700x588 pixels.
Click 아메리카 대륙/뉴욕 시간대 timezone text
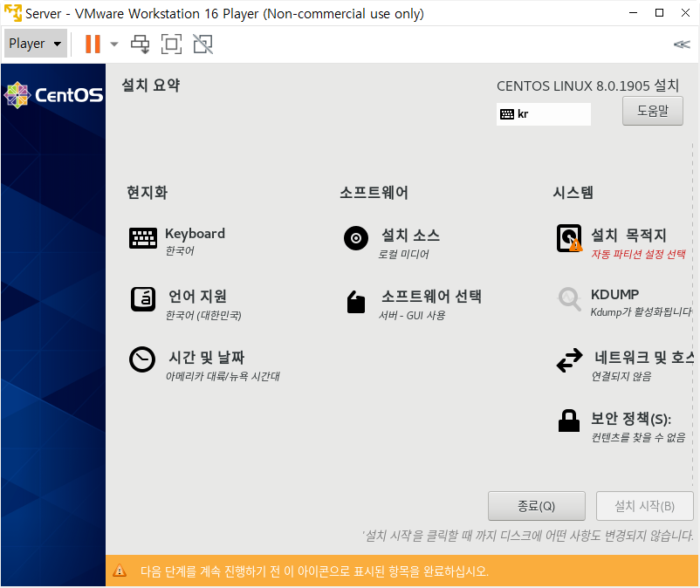pos(223,377)
